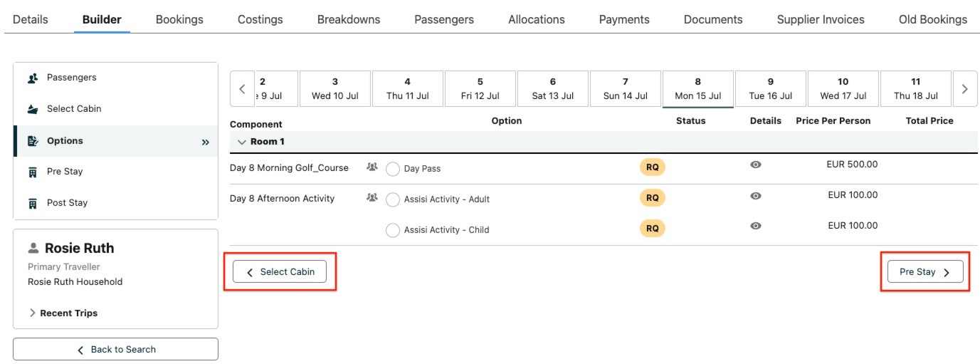Switch to the Supplier Invoices tab
The height and width of the screenshot is (364, 980).
coord(821,20)
